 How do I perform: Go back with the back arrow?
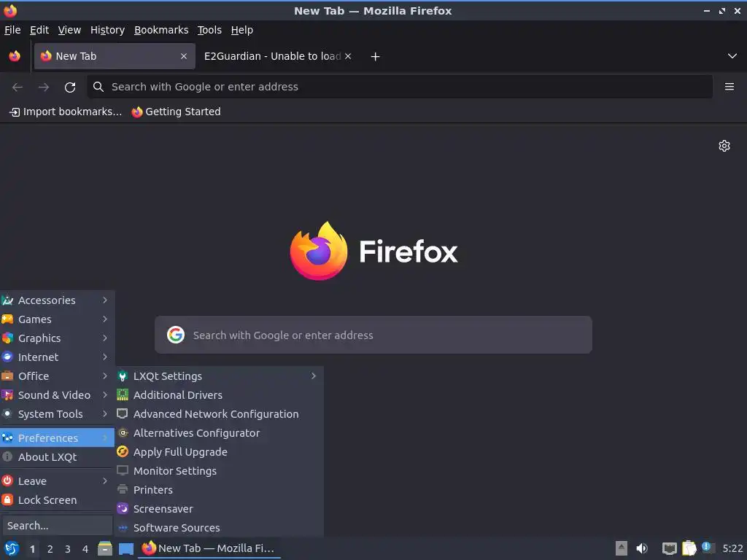pos(18,87)
